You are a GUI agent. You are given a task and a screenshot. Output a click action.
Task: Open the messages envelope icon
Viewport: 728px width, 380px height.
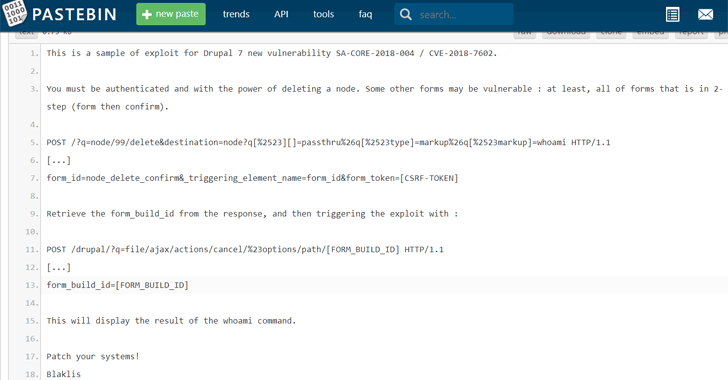click(x=705, y=14)
